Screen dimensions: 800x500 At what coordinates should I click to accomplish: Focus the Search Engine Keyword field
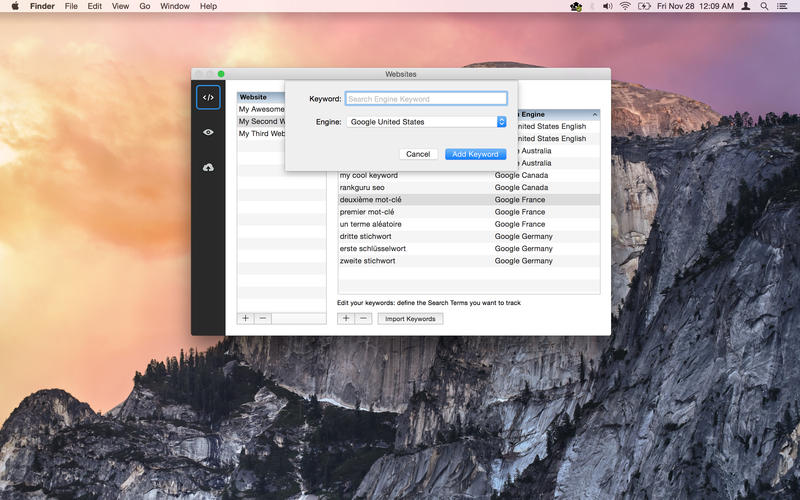[x=427, y=98]
